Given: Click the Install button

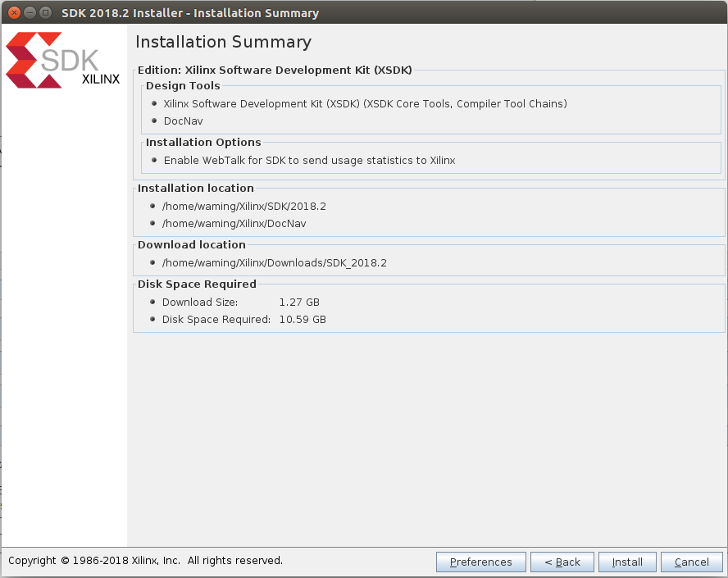Looking at the screenshot, I should click(627, 562).
